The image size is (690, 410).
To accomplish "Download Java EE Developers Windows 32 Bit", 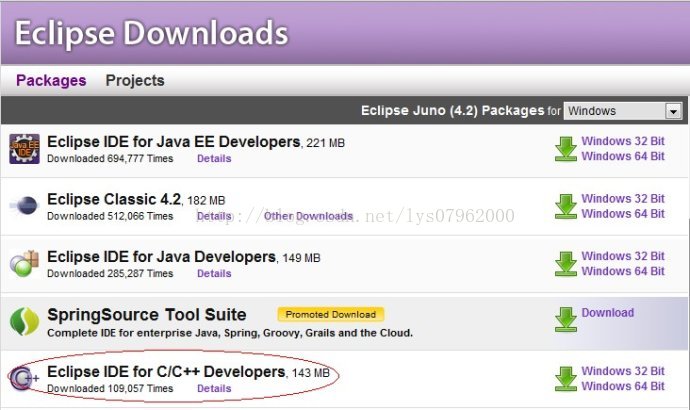I will tap(622, 142).
